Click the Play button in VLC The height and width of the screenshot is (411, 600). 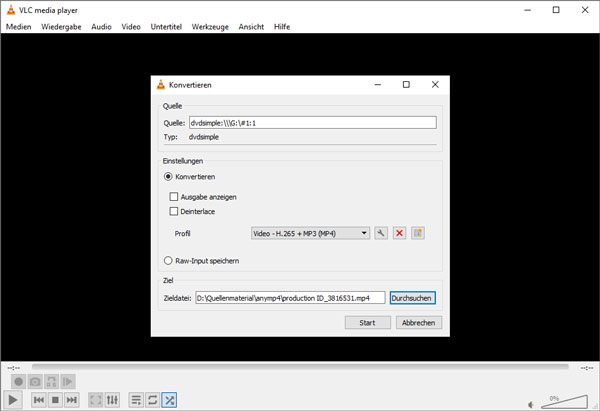click(x=13, y=400)
